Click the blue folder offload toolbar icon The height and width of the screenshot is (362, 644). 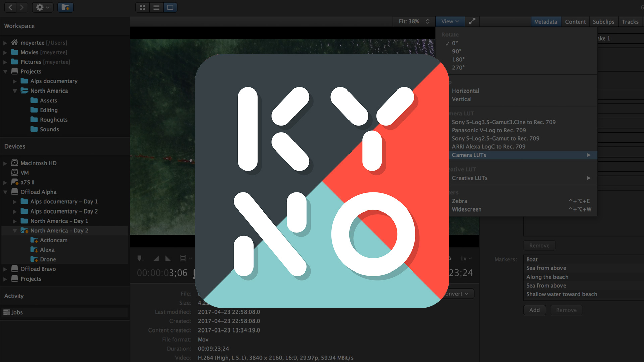[65, 7]
